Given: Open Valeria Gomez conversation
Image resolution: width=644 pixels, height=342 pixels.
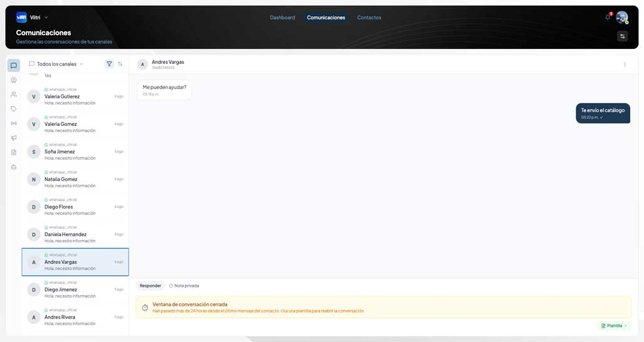Looking at the screenshot, I should 75,124.
